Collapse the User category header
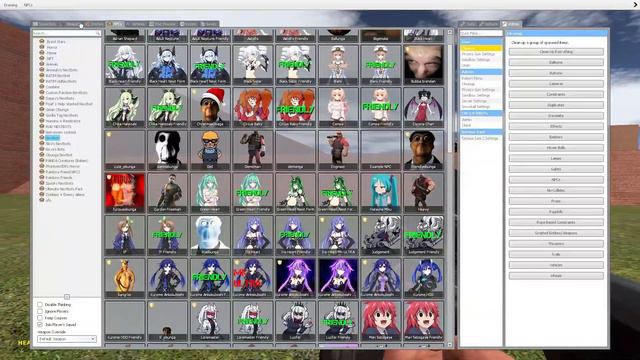The height and width of the screenshot is (360, 640). (481, 42)
